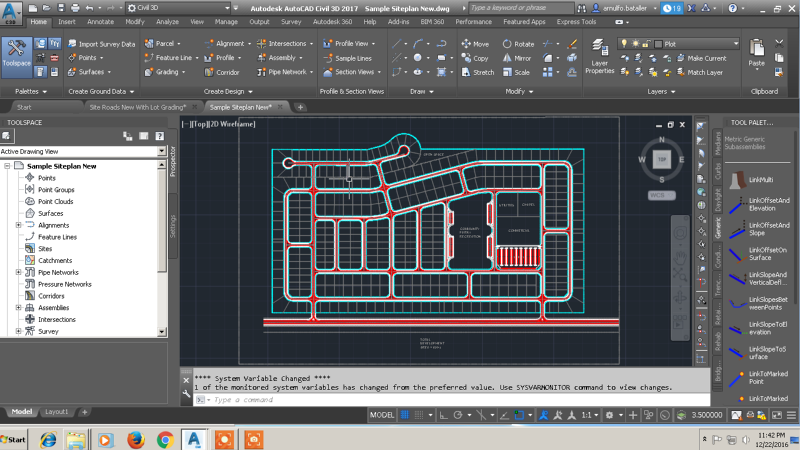Open Layer Properties
The image size is (800, 450).
599,57
